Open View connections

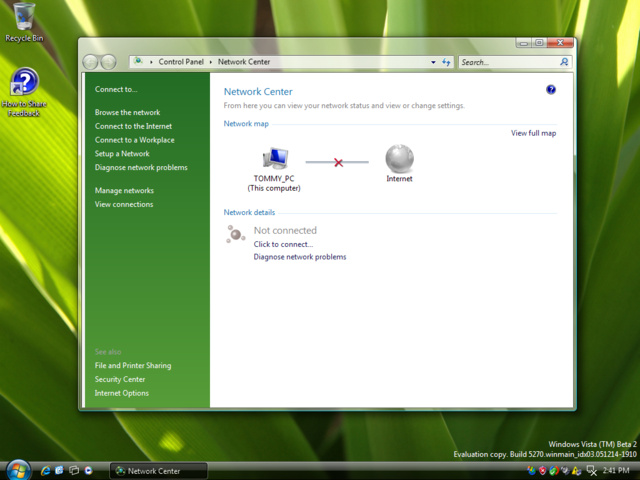click(x=124, y=204)
